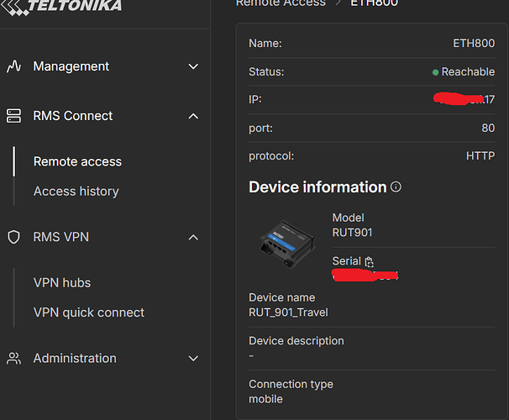Click the Management graph icon
Viewport: 509px width, 420px height.
[13, 66]
